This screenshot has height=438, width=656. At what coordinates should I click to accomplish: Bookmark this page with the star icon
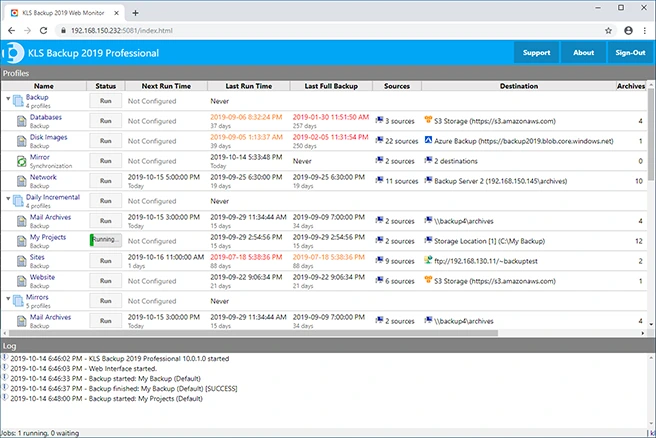pyautogui.click(x=608, y=31)
